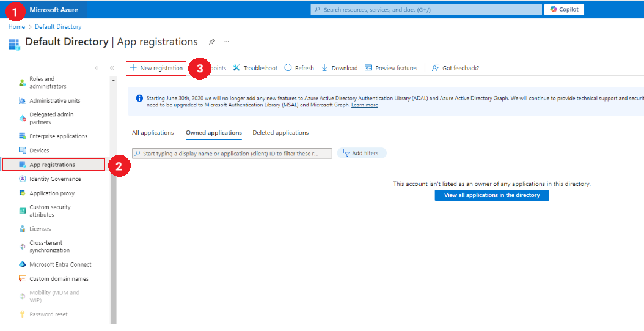Click the Default Directory grid icon
The width and height of the screenshot is (644, 331).
click(x=14, y=45)
